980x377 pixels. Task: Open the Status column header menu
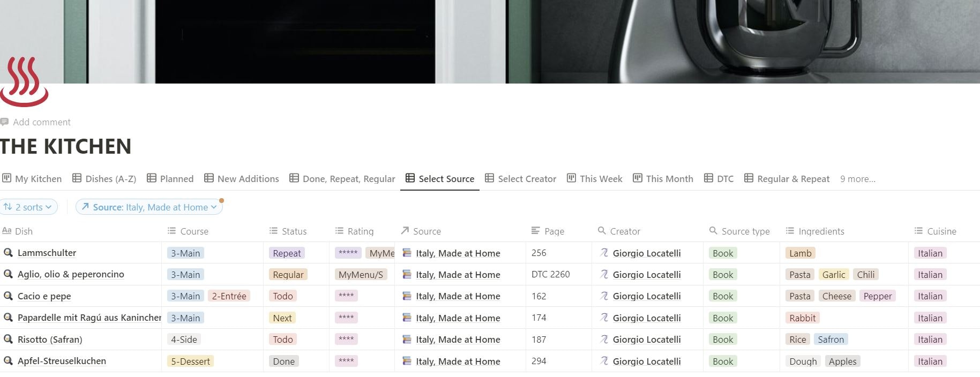point(288,231)
